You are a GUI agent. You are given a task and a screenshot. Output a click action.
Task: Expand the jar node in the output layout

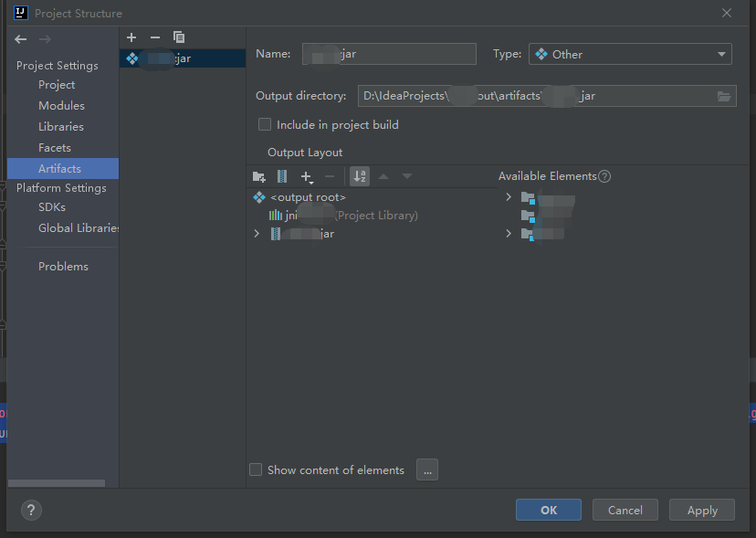(257, 233)
